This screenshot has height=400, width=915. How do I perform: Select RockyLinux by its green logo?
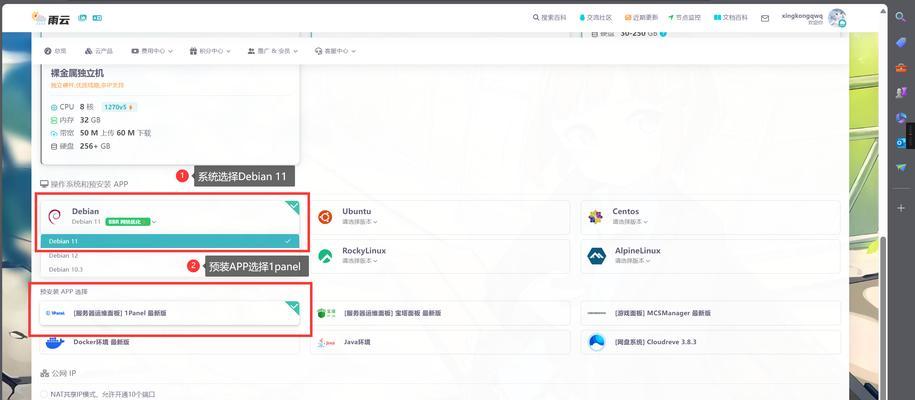tap(325, 256)
